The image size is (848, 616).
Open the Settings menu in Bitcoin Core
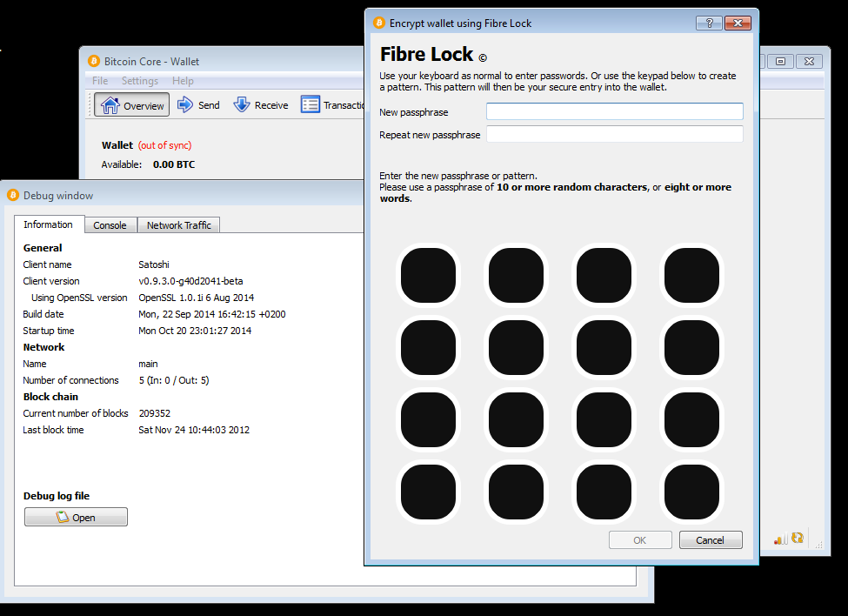tap(140, 81)
